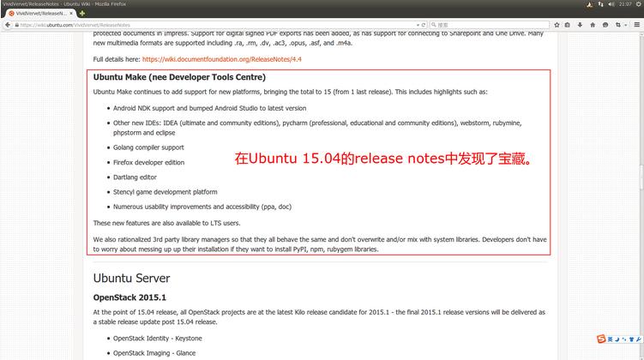
Task: Open the network indicator in the top panel
Action: point(600,4)
